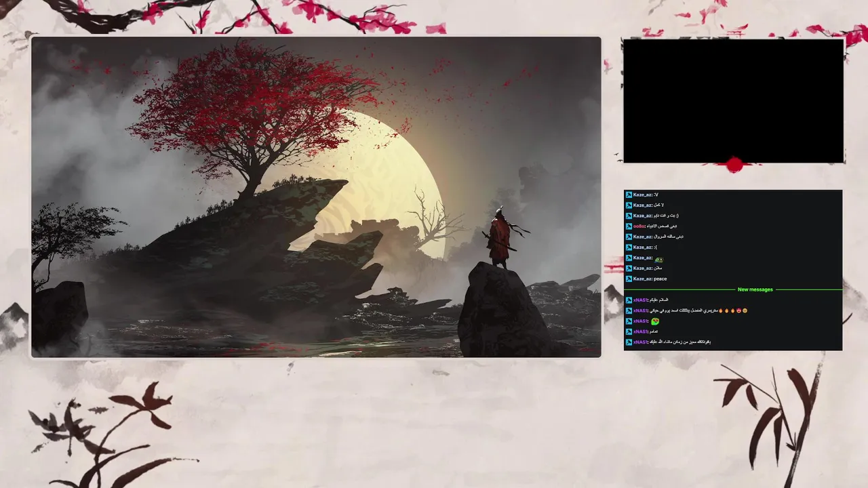Viewport: 868px width, 488px height.
Task: Click the badge beside Kaze_az "peace" message
Action: click(x=629, y=279)
